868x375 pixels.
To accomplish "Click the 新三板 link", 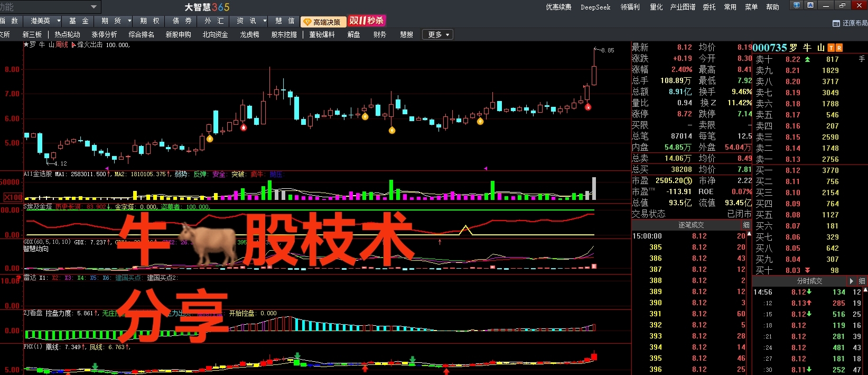I will 32,35.
